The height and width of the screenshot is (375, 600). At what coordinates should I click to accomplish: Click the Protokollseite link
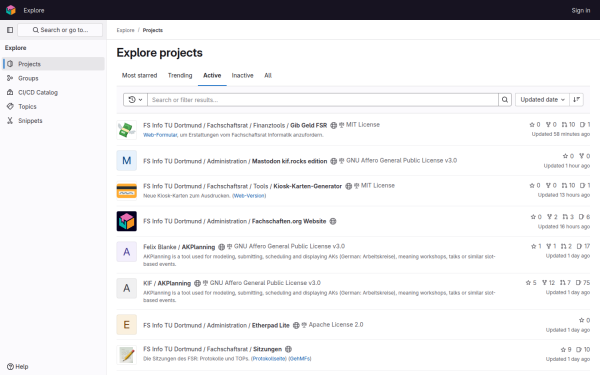click(269, 359)
